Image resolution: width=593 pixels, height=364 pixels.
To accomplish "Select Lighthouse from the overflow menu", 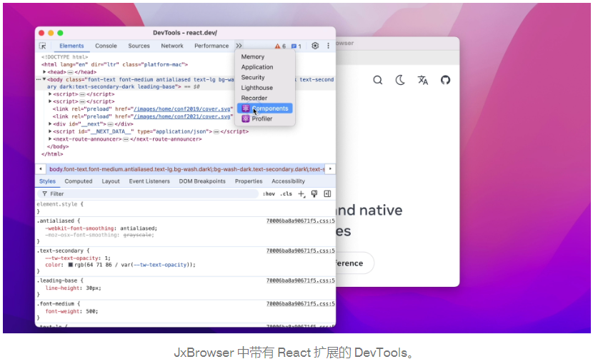I will [265, 88].
